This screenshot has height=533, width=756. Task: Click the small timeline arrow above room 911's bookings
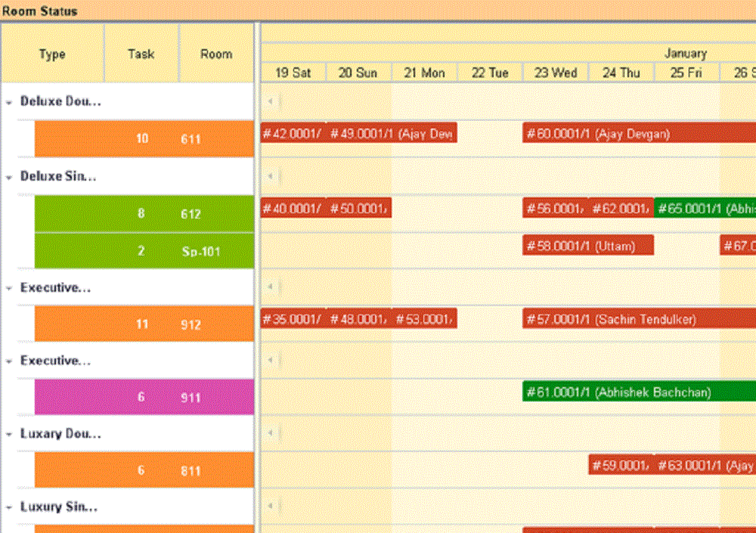[x=271, y=360]
